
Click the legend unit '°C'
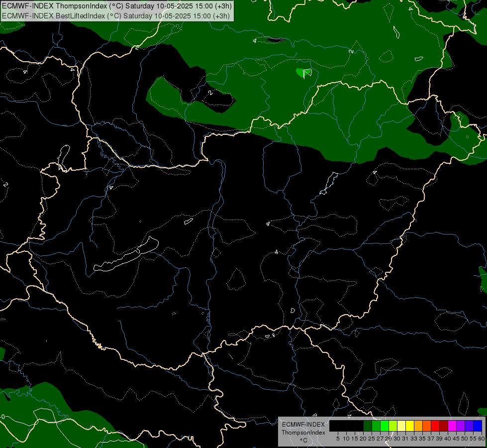303,440
